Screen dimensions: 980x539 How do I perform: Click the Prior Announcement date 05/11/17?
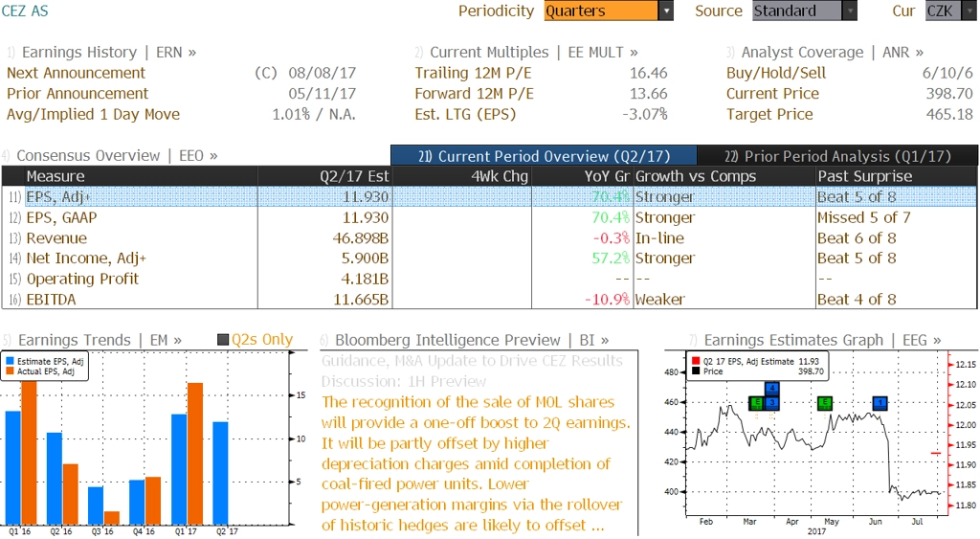pyautogui.click(x=322, y=94)
